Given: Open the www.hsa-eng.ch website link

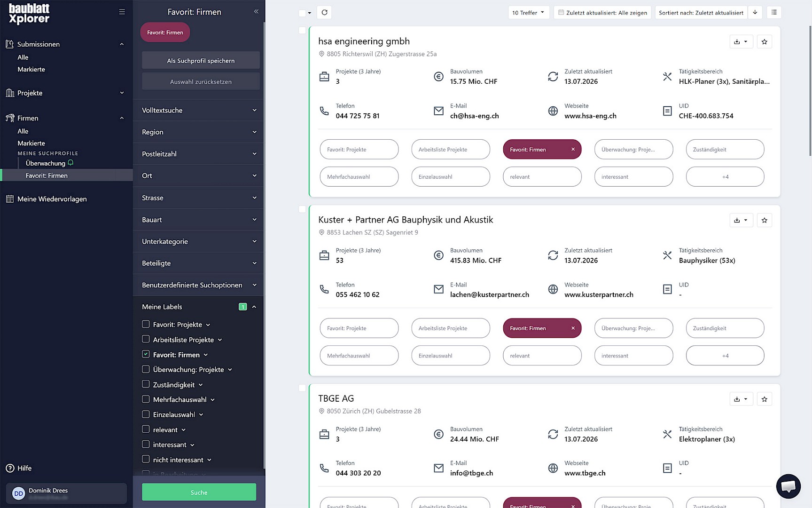Looking at the screenshot, I should (590, 116).
